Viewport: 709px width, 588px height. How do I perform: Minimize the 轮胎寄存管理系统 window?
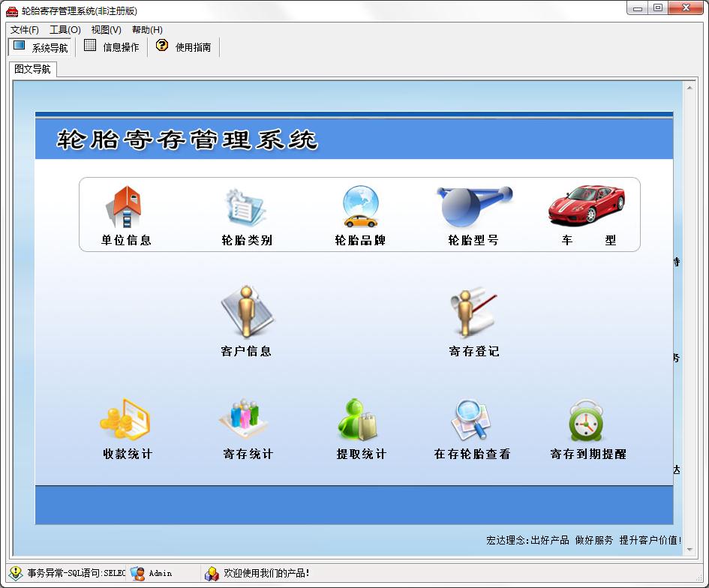click(638, 8)
